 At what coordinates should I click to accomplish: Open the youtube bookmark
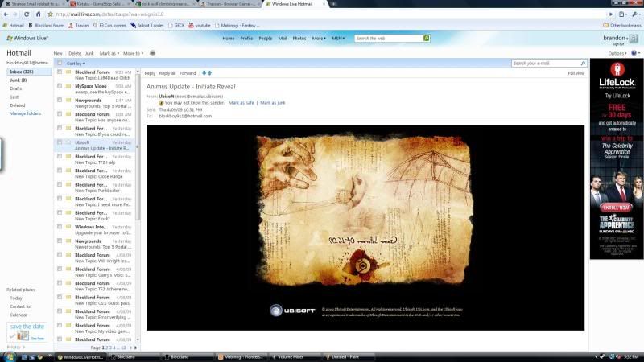200,26
